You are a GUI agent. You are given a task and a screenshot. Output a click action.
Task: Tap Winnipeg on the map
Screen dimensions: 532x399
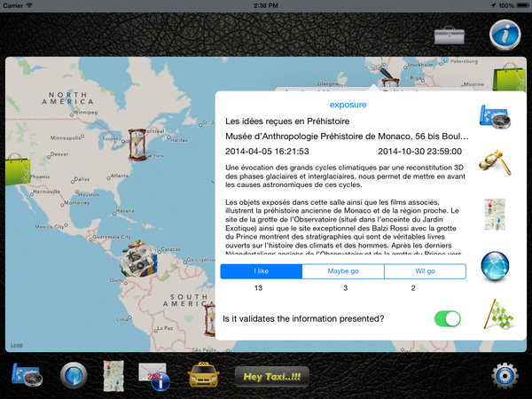[83, 113]
